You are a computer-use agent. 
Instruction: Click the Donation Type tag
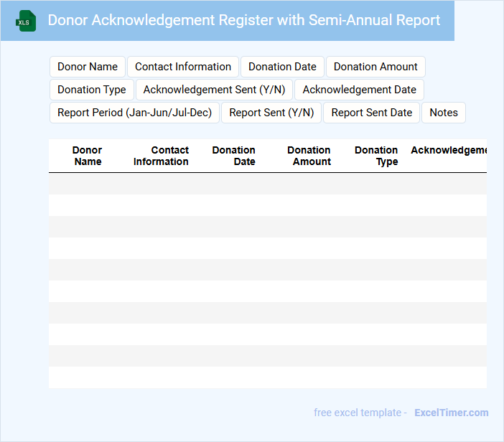click(92, 90)
